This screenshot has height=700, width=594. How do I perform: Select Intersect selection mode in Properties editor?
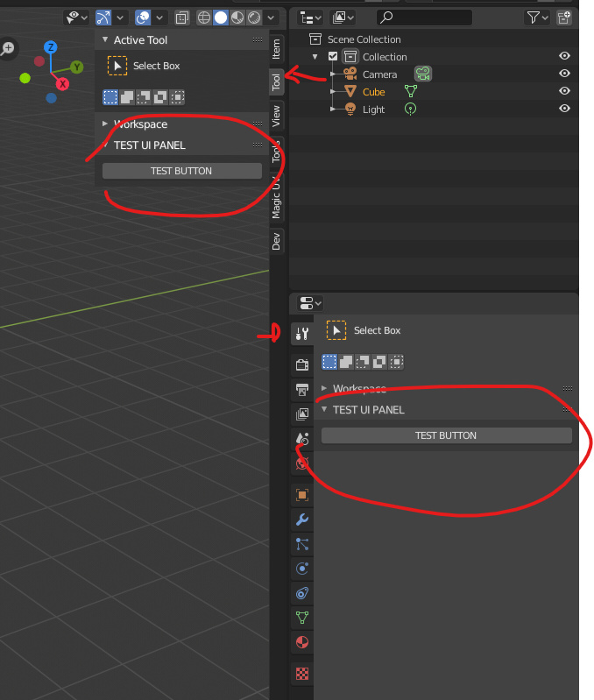396,362
